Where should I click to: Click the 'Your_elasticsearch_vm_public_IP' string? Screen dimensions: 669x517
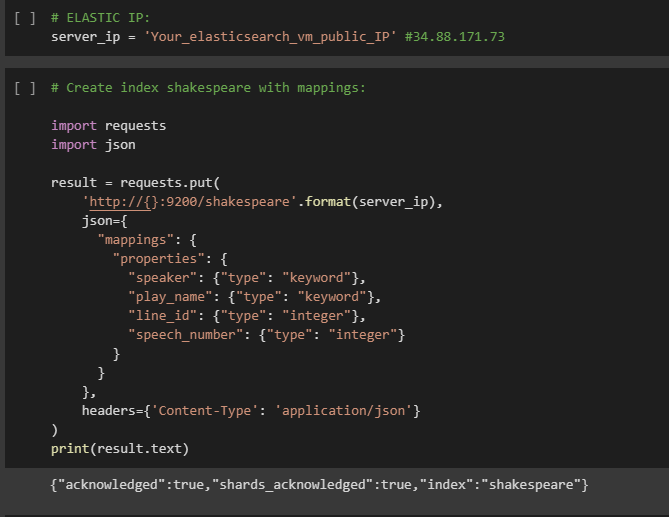pos(271,37)
